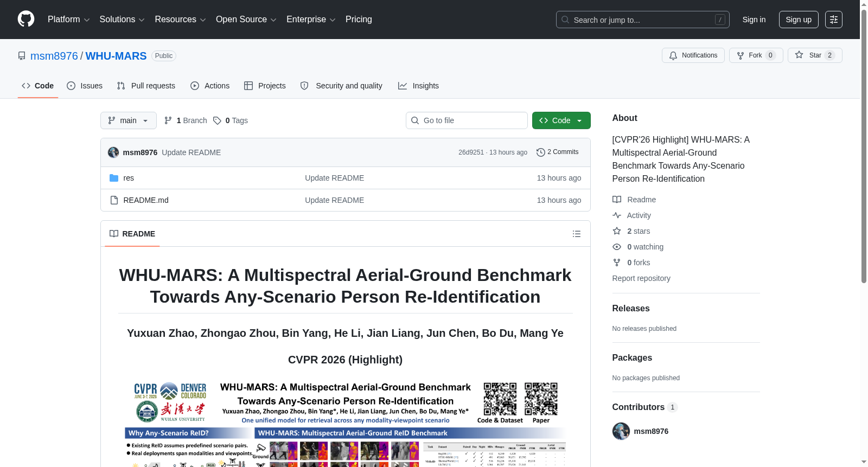Open the msm8976 owner profile link
The height and width of the screenshot is (467, 868).
pyautogui.click(x=54, y=56)
